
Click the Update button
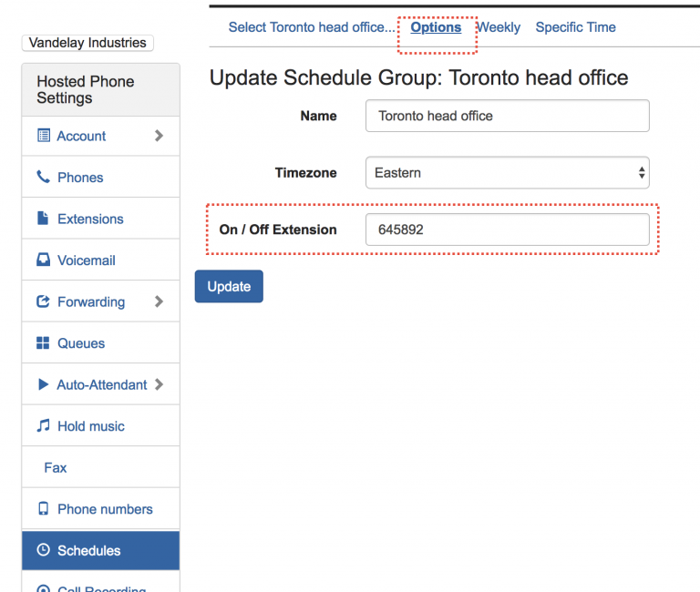coord(229,286)
